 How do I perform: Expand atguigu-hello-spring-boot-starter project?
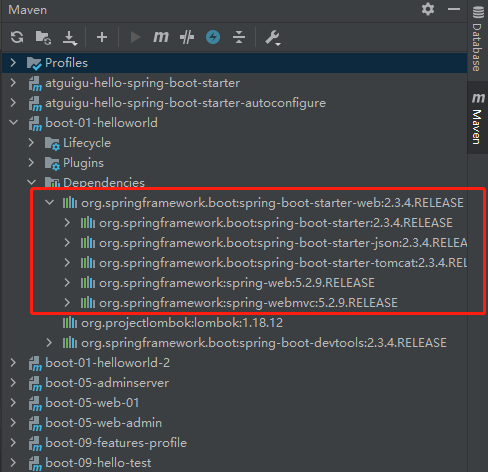click(13, 83)
